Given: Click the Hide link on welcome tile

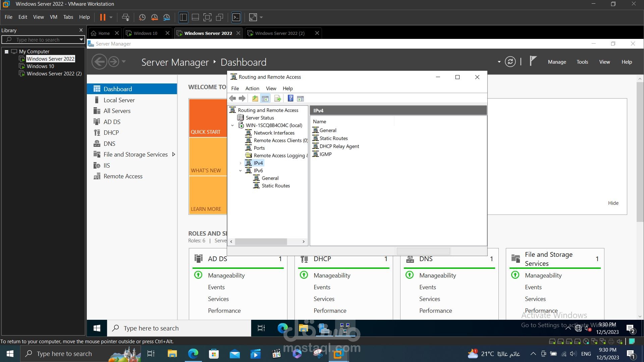Looking at the screenshot, I should pos(613,203).
